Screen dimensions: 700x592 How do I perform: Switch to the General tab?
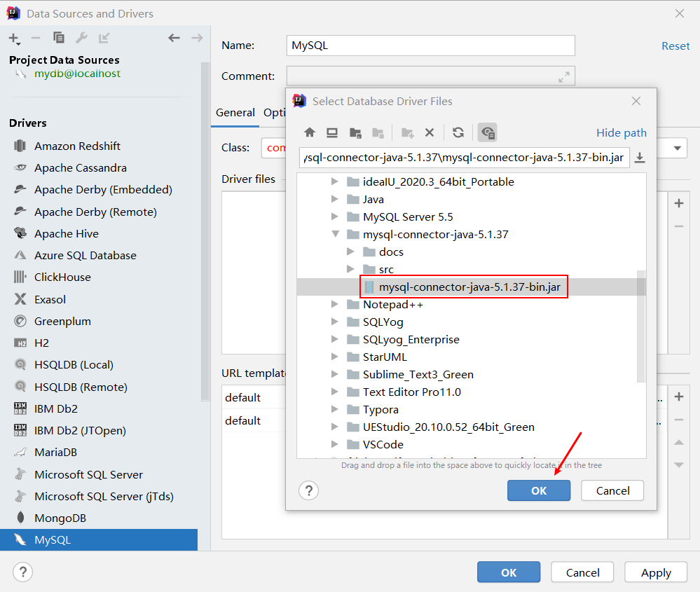pyautogui.click(x=235, y=113)
